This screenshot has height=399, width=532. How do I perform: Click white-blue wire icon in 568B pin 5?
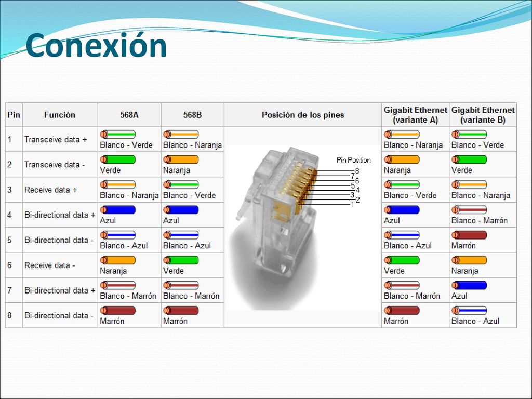click(181, 235)
